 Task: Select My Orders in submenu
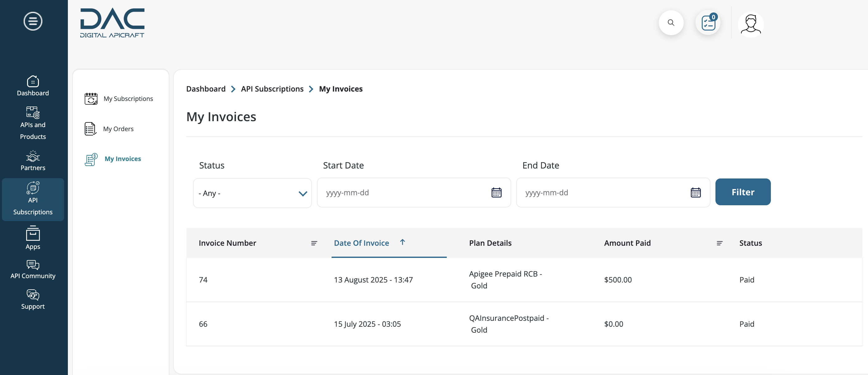click(118, 129)
